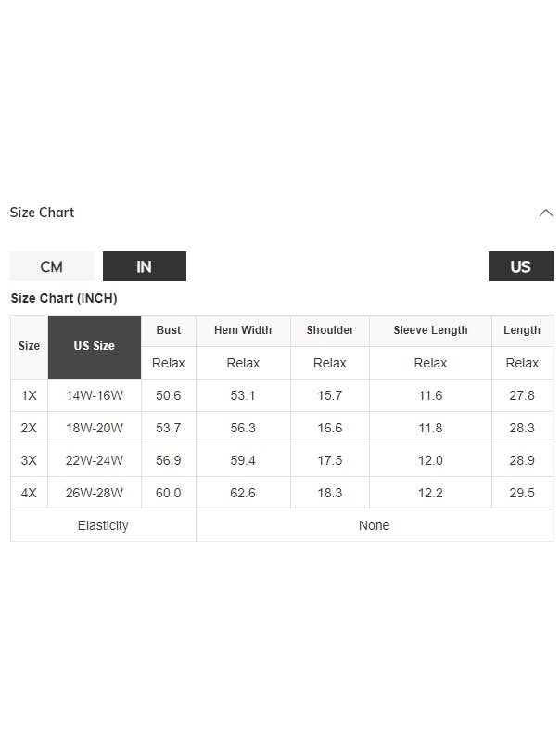Image resolution: width=560 pixels, height=747 pixels.
Task: Click the Length column header
Action: (x=522, y=330)
